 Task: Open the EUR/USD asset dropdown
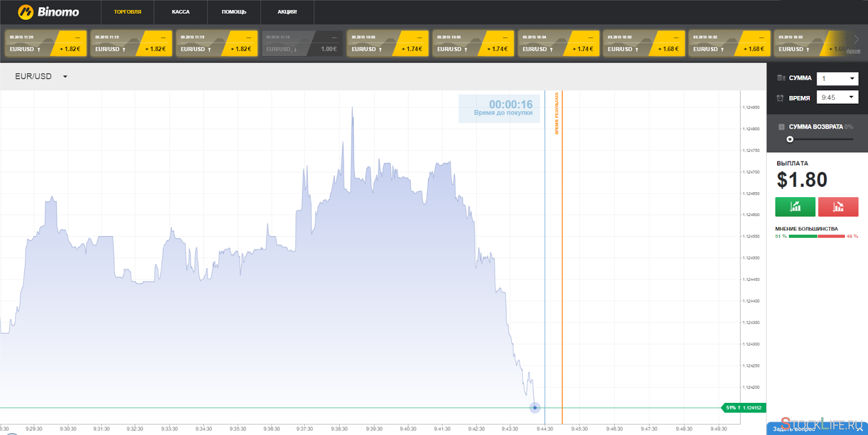tap(41, 76)
